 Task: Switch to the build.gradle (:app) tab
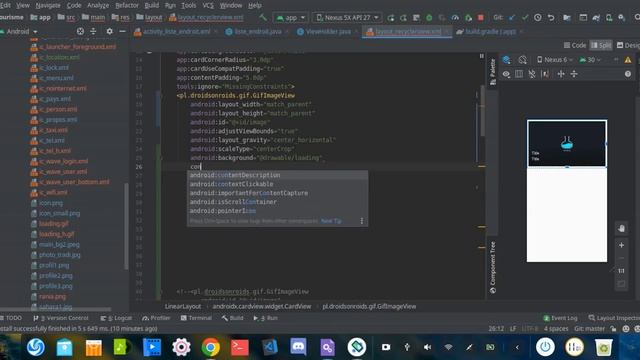pyautogui.click(x=490, y=31)
